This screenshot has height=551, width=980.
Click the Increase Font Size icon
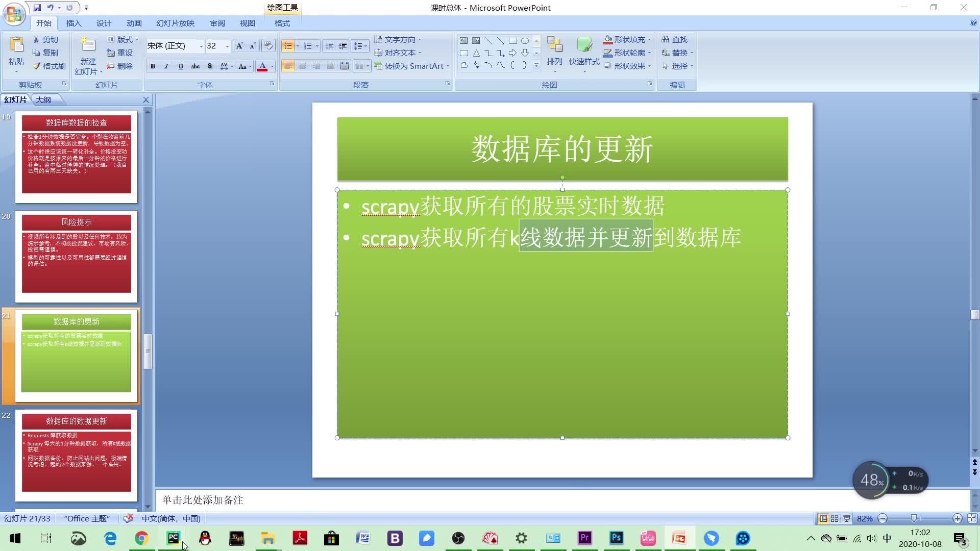pyautogui.click(x=239, y=46)
